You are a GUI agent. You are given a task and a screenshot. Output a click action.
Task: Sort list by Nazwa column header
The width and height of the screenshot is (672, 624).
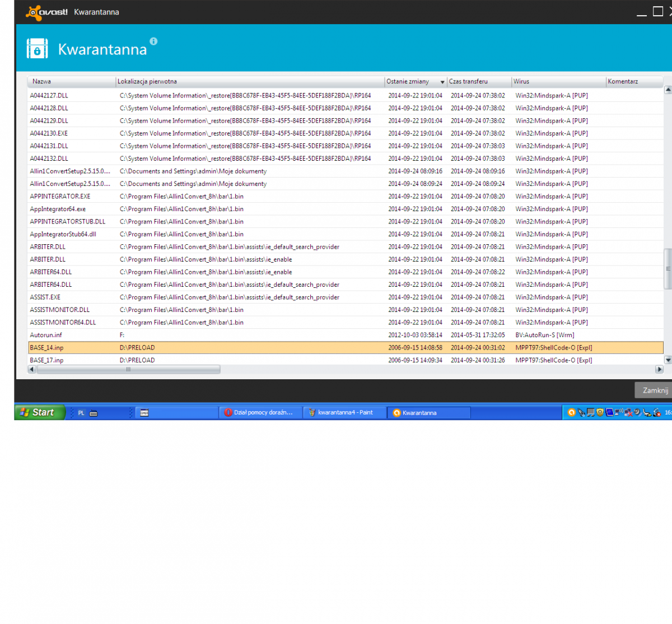click(71, 82)
